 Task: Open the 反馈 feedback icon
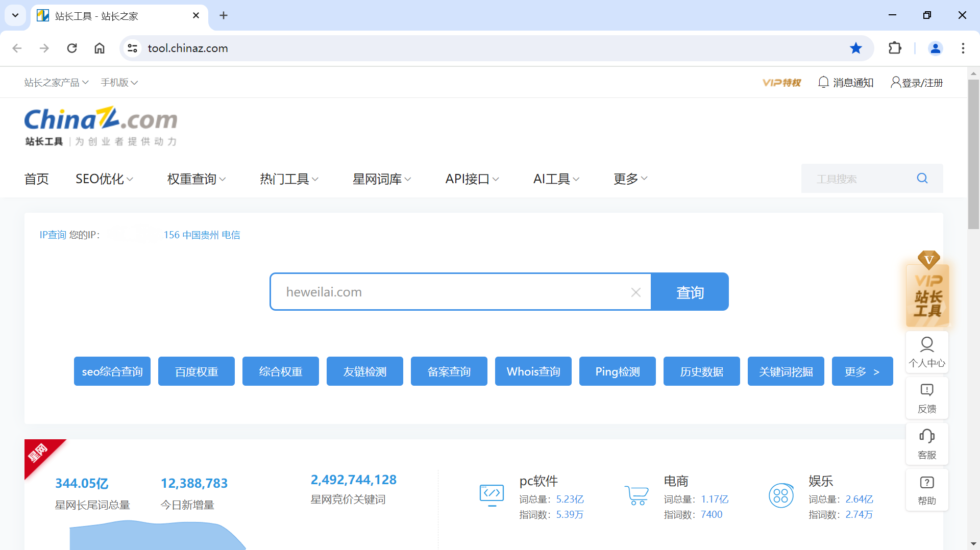click(927, 390)
